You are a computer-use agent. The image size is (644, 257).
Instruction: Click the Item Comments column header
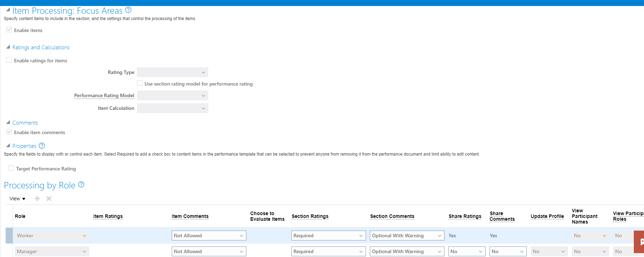click(190, 216)
